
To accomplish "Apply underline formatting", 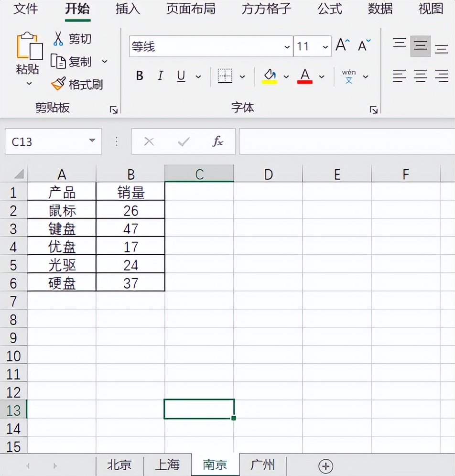I will pyautogui.click(x=180, y=76).
